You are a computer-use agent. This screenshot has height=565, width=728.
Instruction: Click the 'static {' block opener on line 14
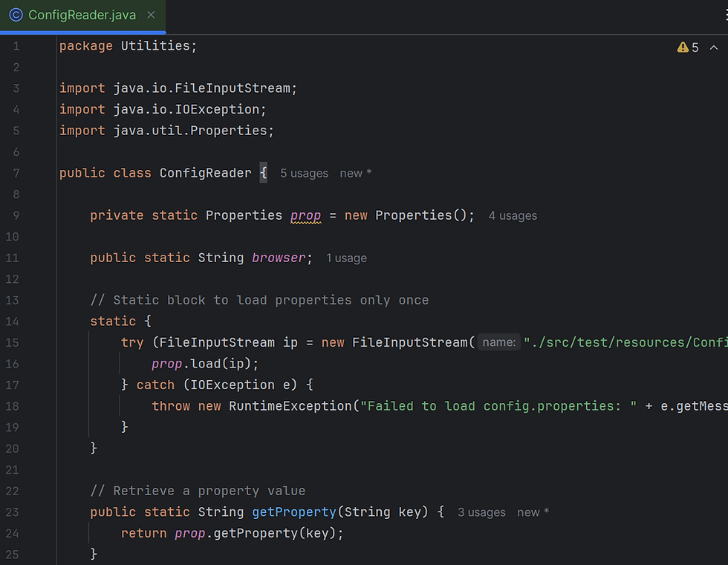point(120,321)
